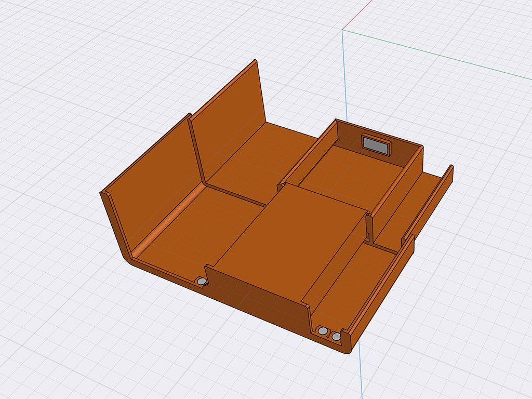Click the single gray circular hole near left front
Image resolution: width=532 pixels, height=399 pixels.
pos(202,281)
